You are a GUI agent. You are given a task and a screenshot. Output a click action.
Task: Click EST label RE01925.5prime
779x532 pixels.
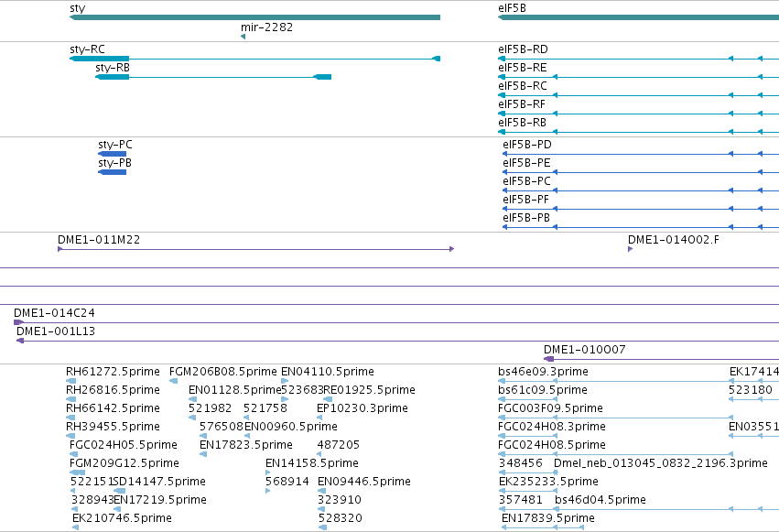(x=369, y=390)
